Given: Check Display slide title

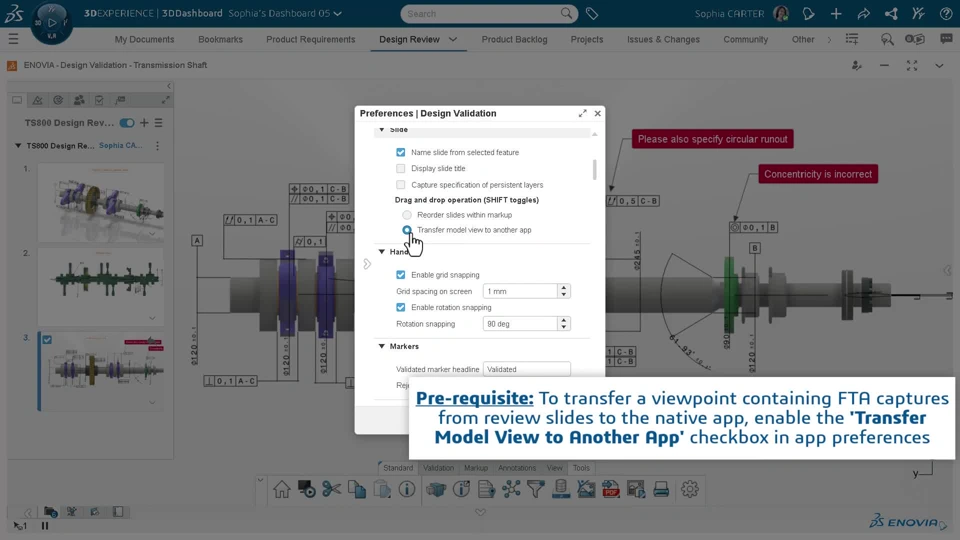Looking at the screenshot, I should pos(400,168).
